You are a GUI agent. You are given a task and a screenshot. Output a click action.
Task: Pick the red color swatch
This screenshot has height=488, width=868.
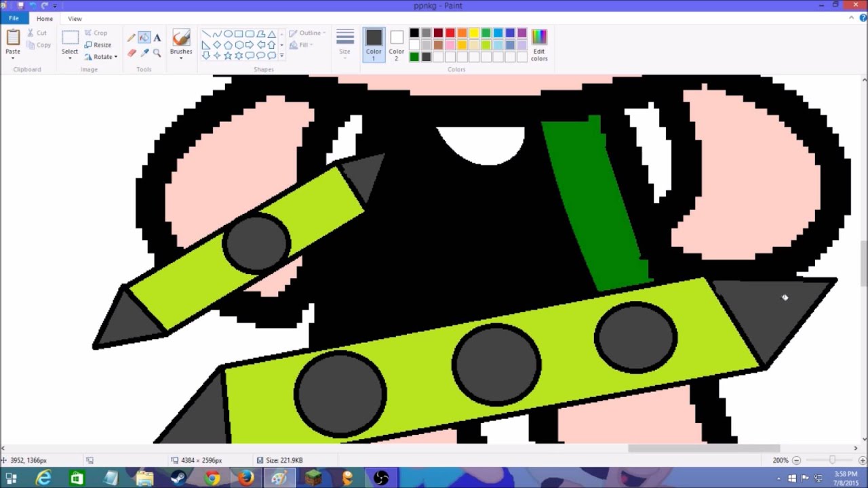(450, 33)
